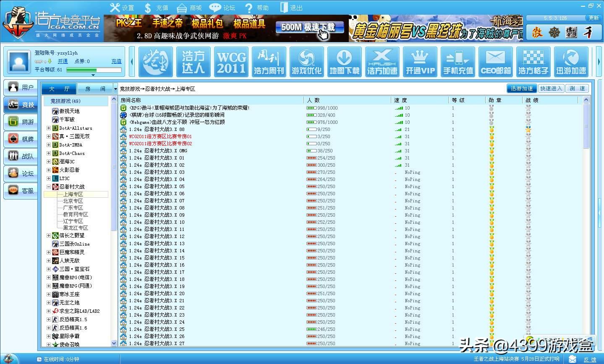Click the 反馈 feedback link
Image resolution: width=604 pixels, height=364 pixels.
[x=590, y=360]
